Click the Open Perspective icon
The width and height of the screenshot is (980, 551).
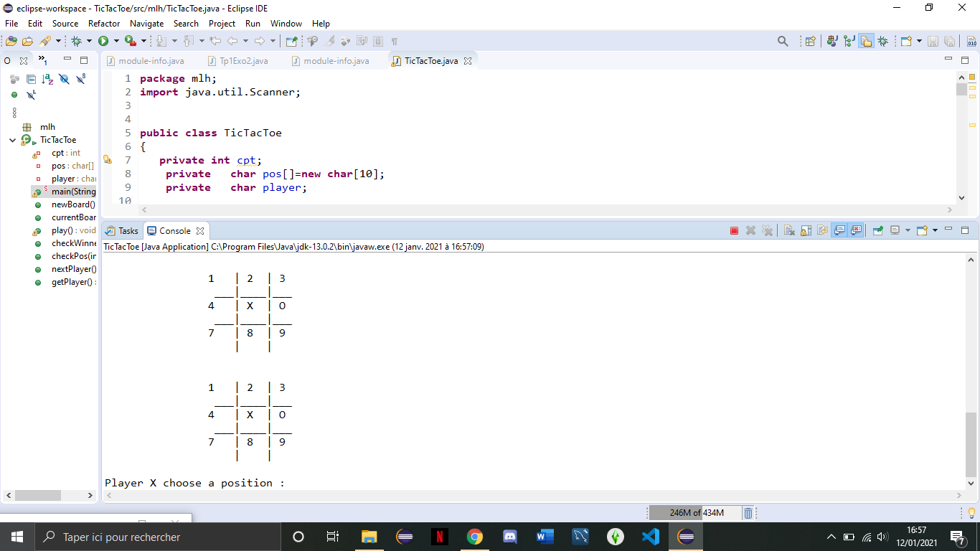[x=811, y=42]
